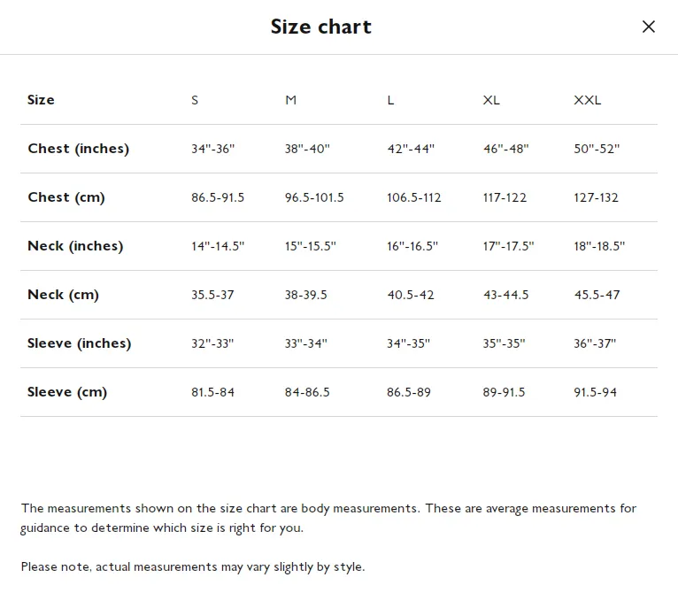This screenshot has width=678, height=616.
Task: Click the 17"-17.5" neck measurement cell
Action: click(x=508, y=246)
